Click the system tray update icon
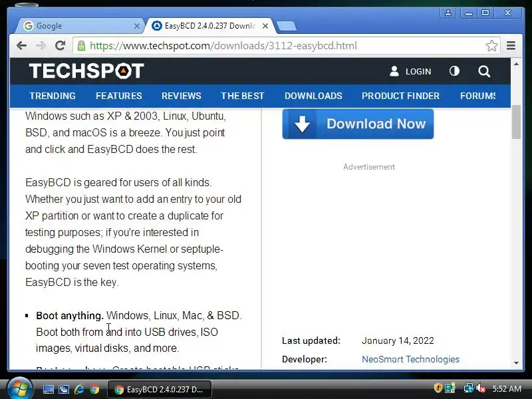 click(x=450, y=388)
